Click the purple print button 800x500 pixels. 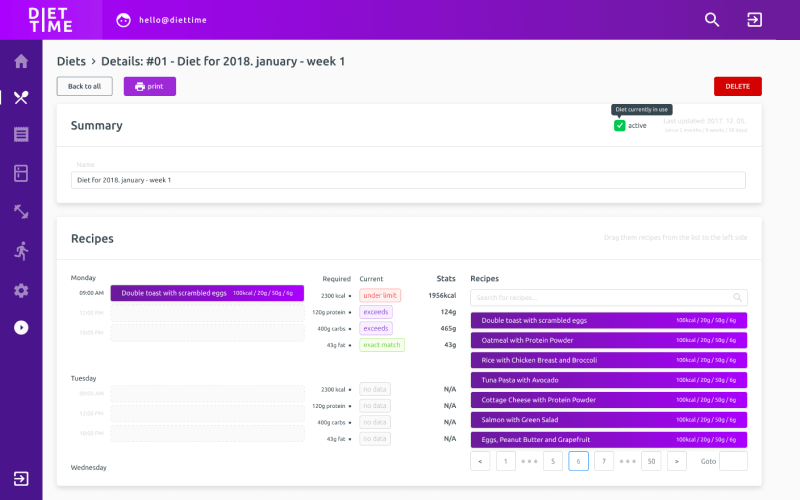pyautogui.click(x=149, y=86)
